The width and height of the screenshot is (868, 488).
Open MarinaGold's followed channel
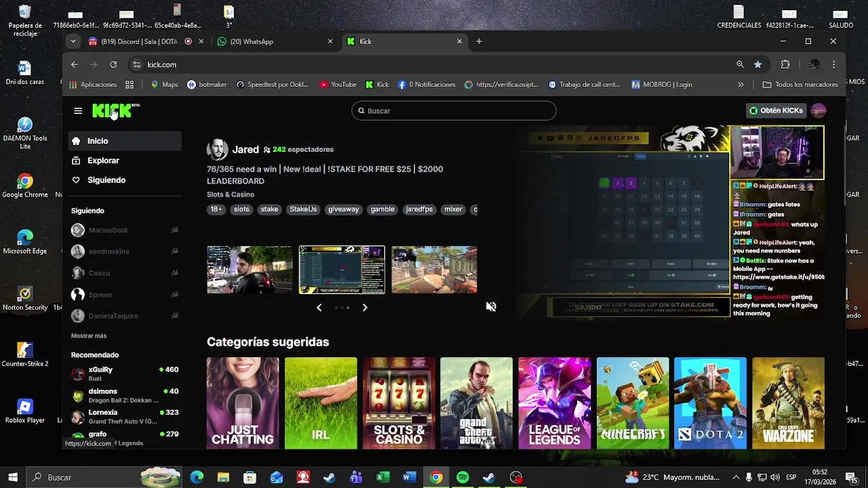(x=125, y=230)
